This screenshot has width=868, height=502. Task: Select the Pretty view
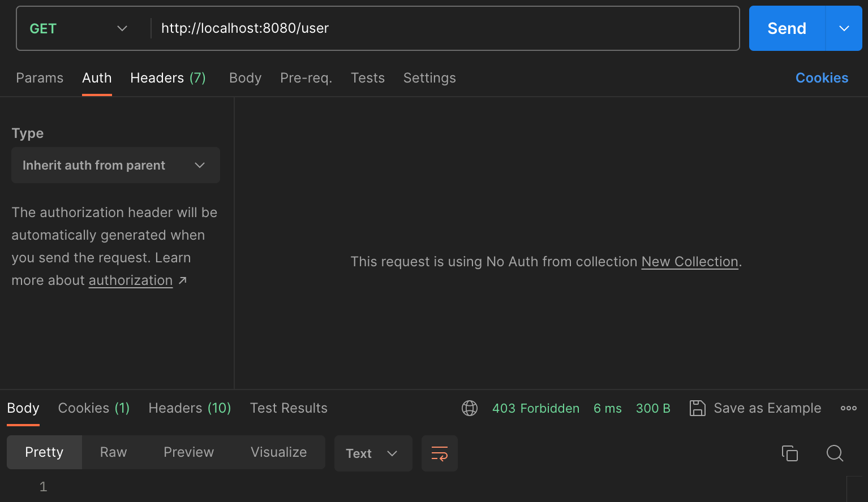pos(44,452)
